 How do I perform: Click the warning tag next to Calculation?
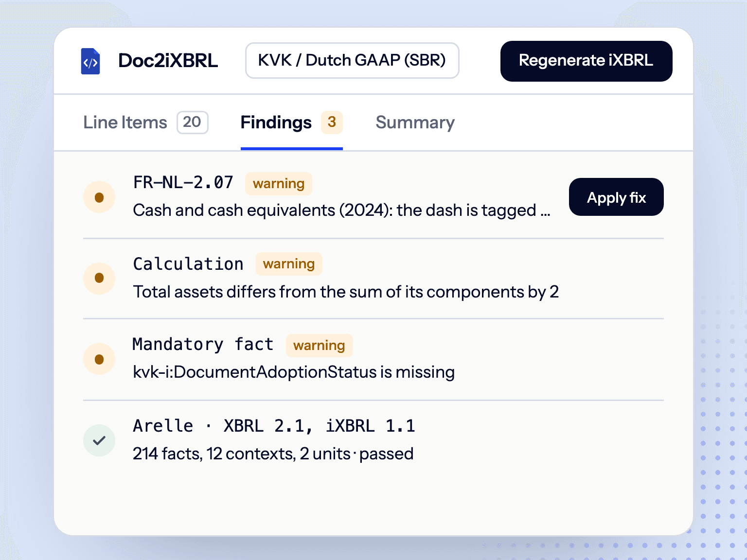click(289, 264)
